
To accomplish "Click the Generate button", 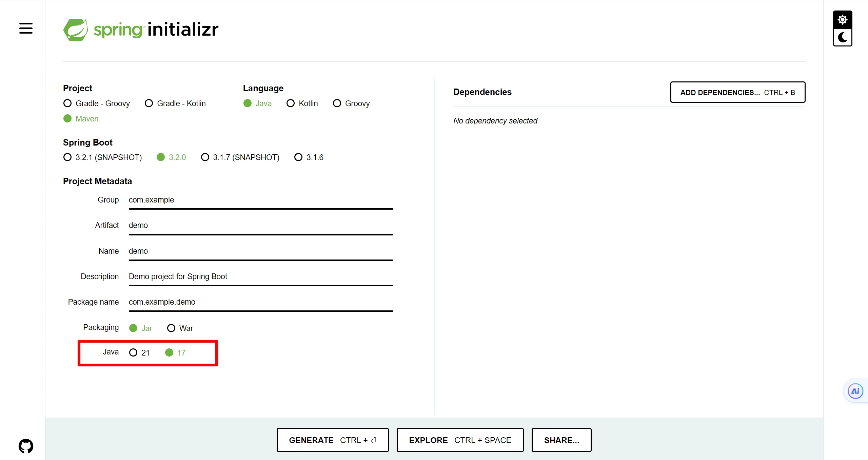I will pos(332,440).
